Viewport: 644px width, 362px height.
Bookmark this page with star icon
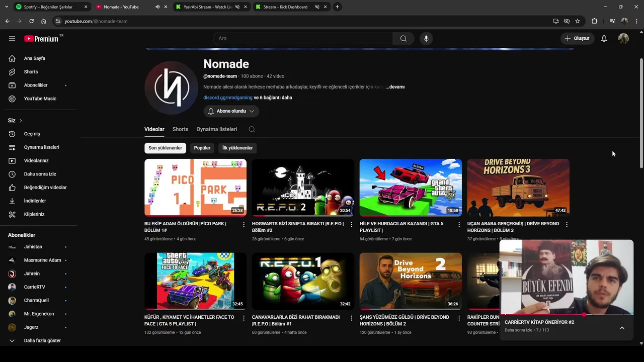tap(578, 21)
